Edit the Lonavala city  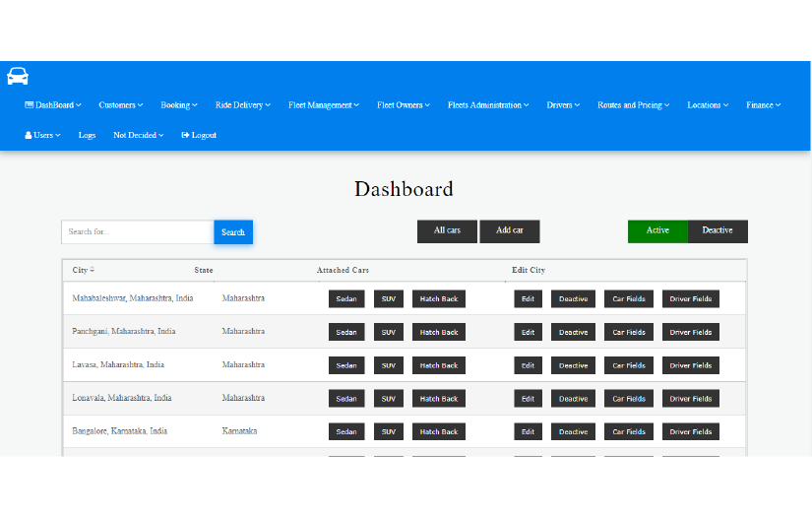528,399
